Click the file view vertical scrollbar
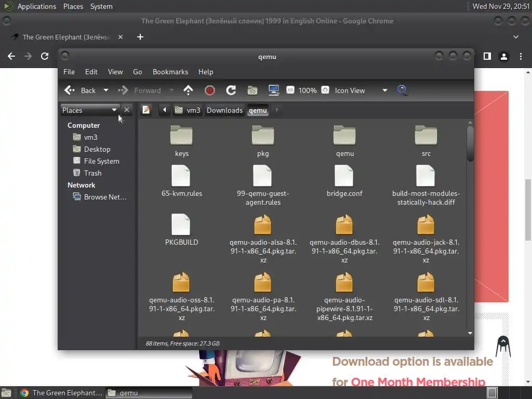 (470, 144)
